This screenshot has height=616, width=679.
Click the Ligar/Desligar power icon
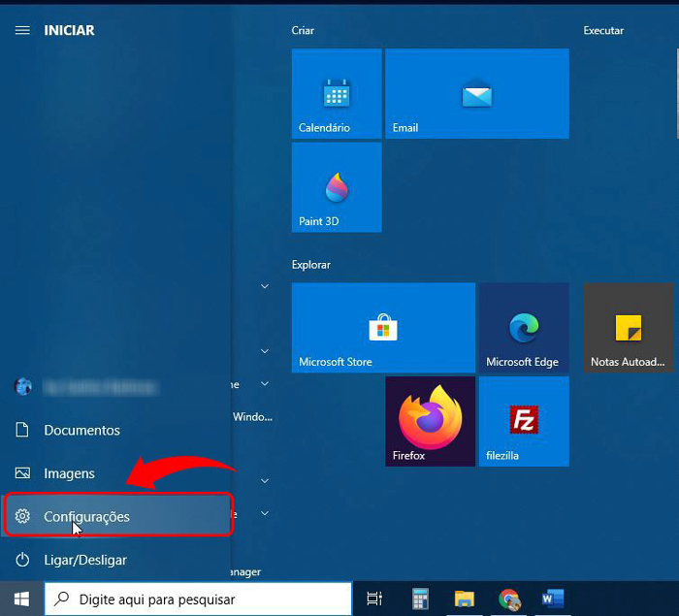tap(22, 560)
